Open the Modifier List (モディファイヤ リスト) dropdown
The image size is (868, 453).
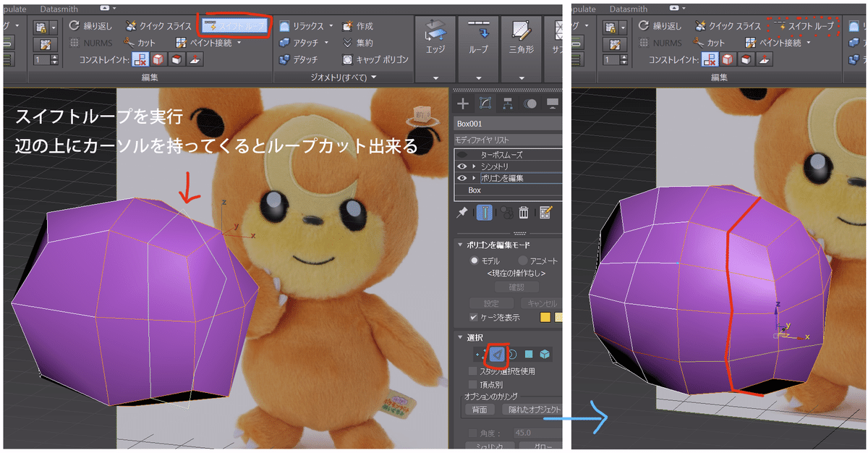click(x=508, y=139)
